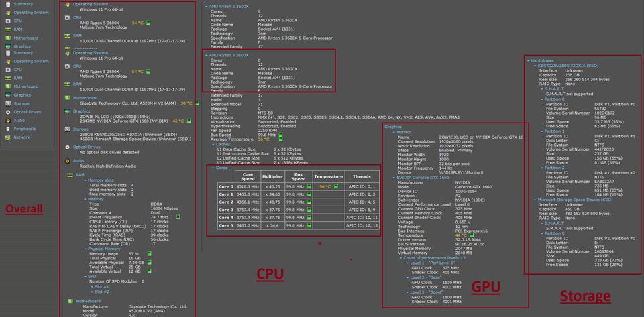This screenshot has height=317, width=644.
Task: Click the Core 0 temperature indicator in the table
Action: click(x=335, y=186)
